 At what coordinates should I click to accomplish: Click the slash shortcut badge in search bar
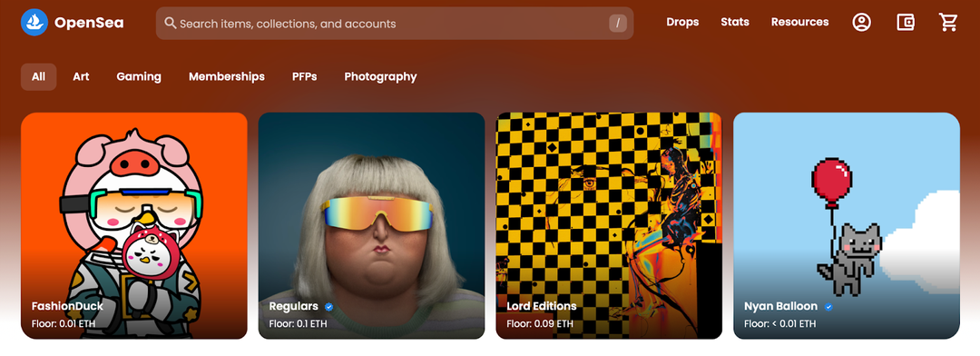[618, 23]
